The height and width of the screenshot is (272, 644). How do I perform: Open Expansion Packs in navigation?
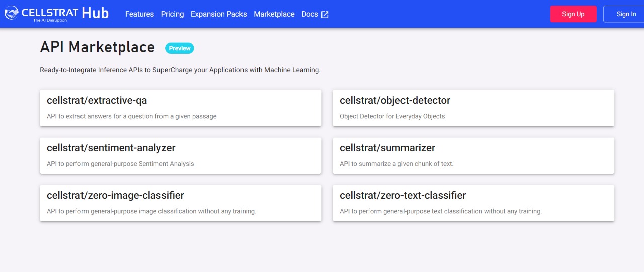[219, 14]
